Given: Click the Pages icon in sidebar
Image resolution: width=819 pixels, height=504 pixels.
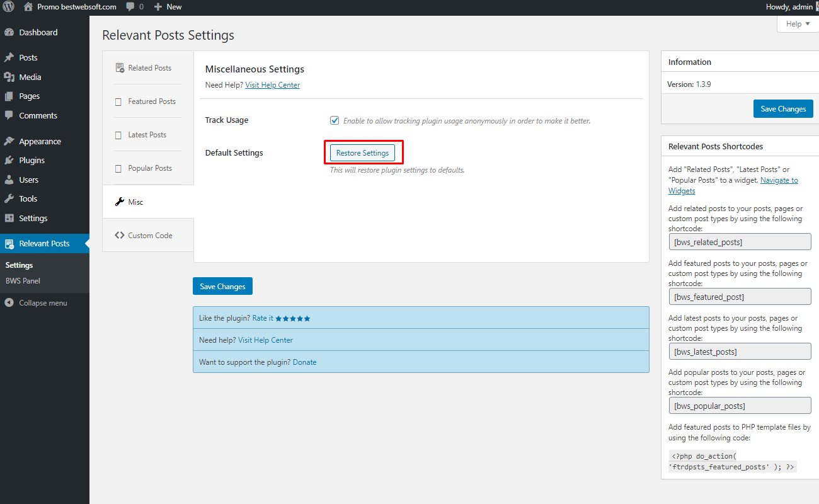Looking at the screenshot, I should (9, 96).
